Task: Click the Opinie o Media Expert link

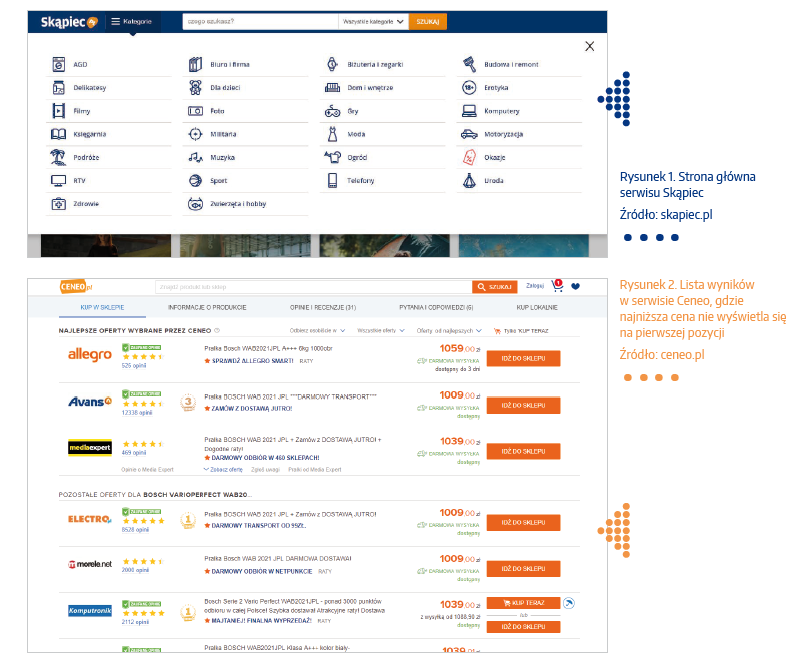Action: pyautogui.click(x=147, y=470)
